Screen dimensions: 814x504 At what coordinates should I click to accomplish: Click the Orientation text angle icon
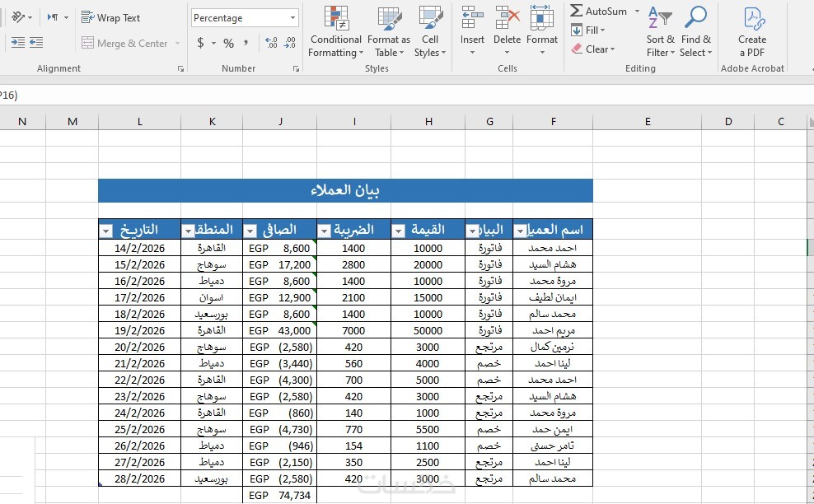click(x=18, y=17)
